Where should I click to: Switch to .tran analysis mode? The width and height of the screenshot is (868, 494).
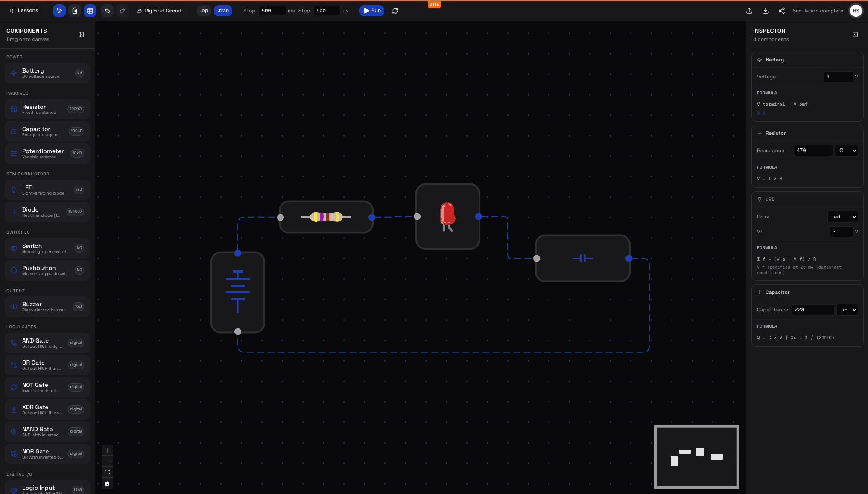(223, 11)
